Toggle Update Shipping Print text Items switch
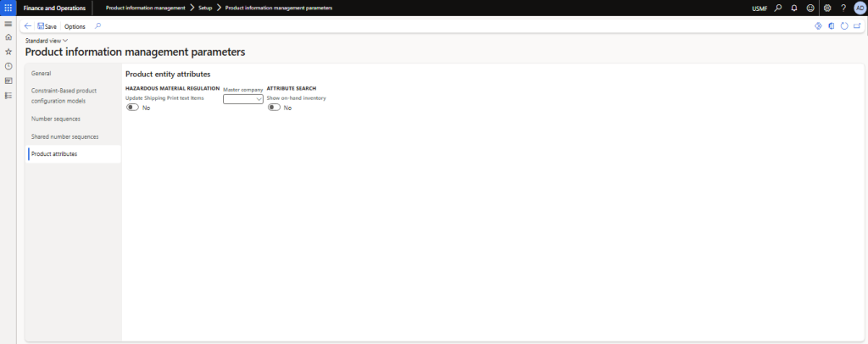Viewport: 868px width, 344px height. coord(132,108)
